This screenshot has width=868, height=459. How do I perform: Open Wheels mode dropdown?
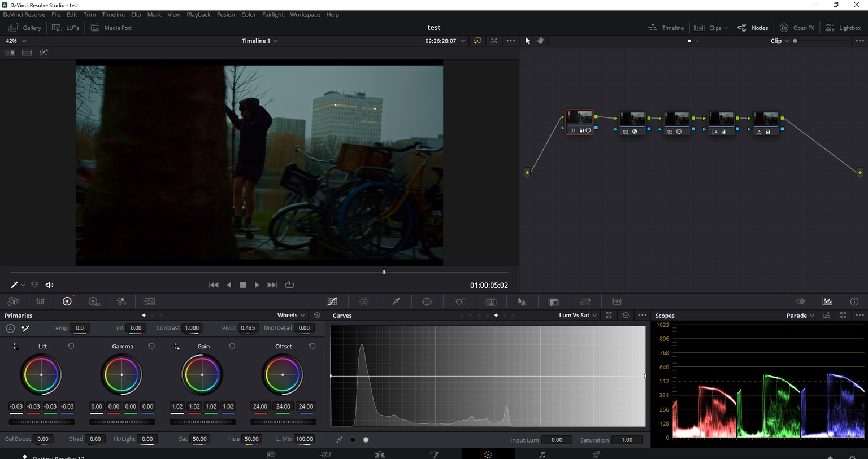291,316
